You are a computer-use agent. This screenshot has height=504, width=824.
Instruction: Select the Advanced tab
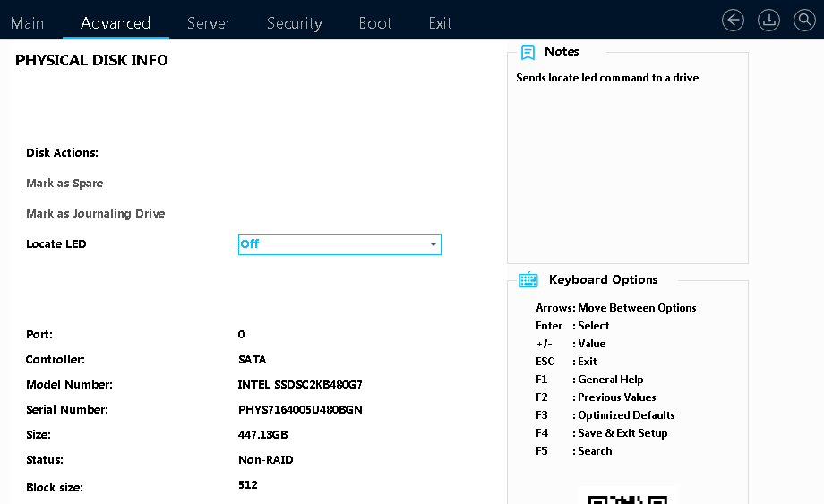coord(116,23)
